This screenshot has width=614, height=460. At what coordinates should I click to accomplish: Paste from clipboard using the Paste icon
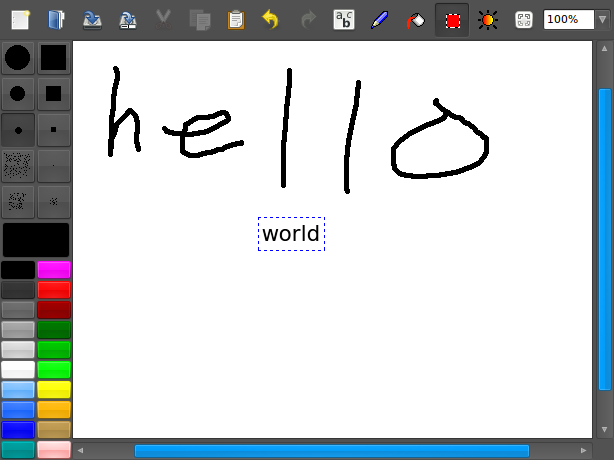coord(236,19)
